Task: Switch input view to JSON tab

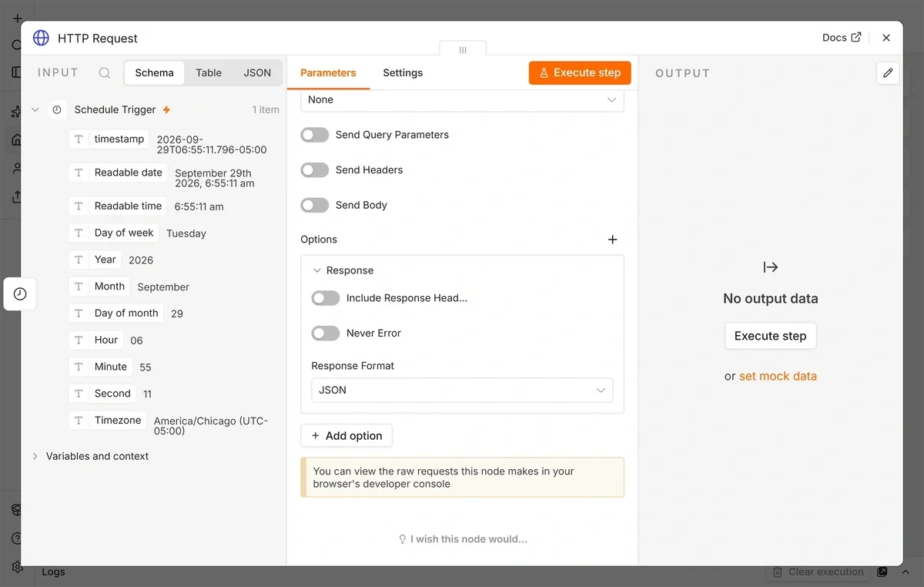Action: pos(257,73)
